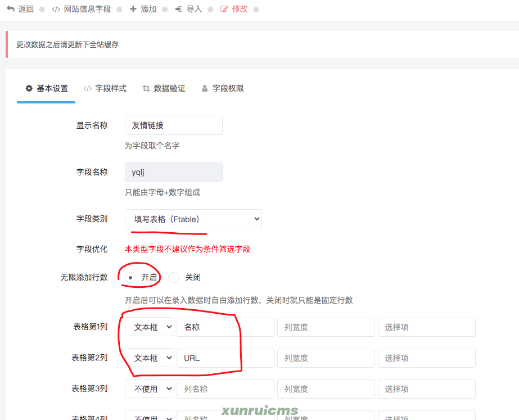Click the code icon beside 网站信息字段
This screenshot has width=519, height=420.
coord(56,9)
